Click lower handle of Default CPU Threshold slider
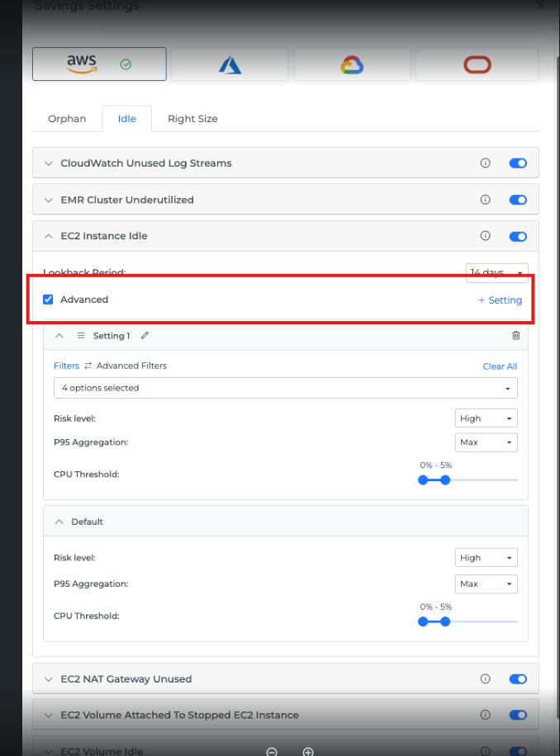560x756 pixels. point(423,621)
